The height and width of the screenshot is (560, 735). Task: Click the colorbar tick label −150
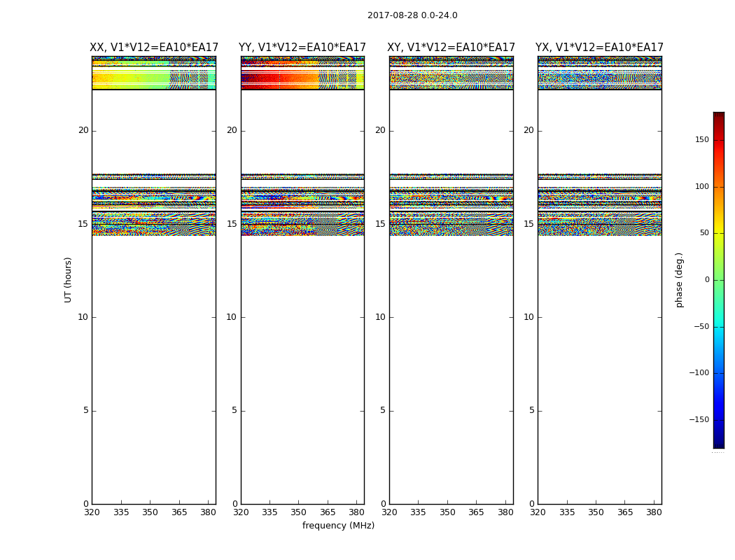click(699, 419)
